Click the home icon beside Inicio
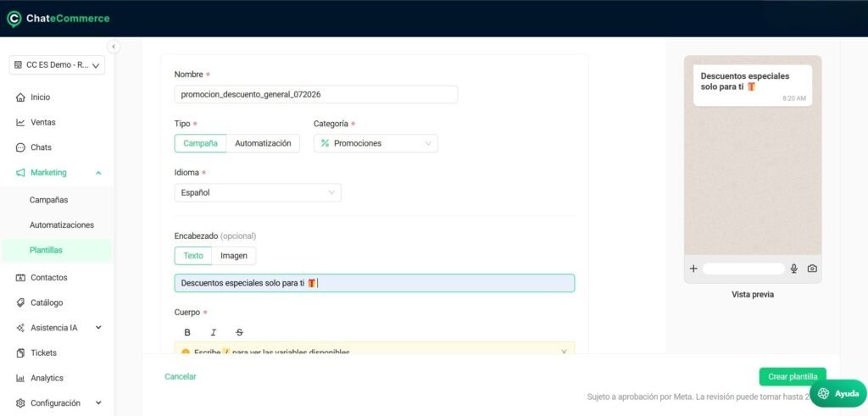Screen dimensions: 868x416 [20, 97]
